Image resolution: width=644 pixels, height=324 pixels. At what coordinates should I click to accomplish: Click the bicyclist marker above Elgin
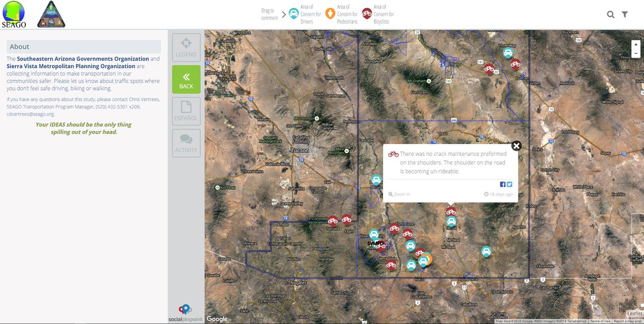(x=346, y=219)
